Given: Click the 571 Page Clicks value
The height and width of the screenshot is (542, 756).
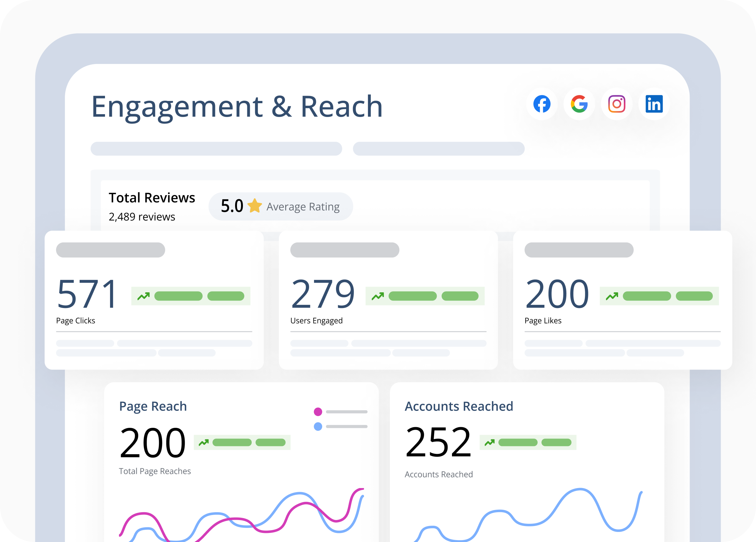Looking at the screenshot, I should [87, 294].
